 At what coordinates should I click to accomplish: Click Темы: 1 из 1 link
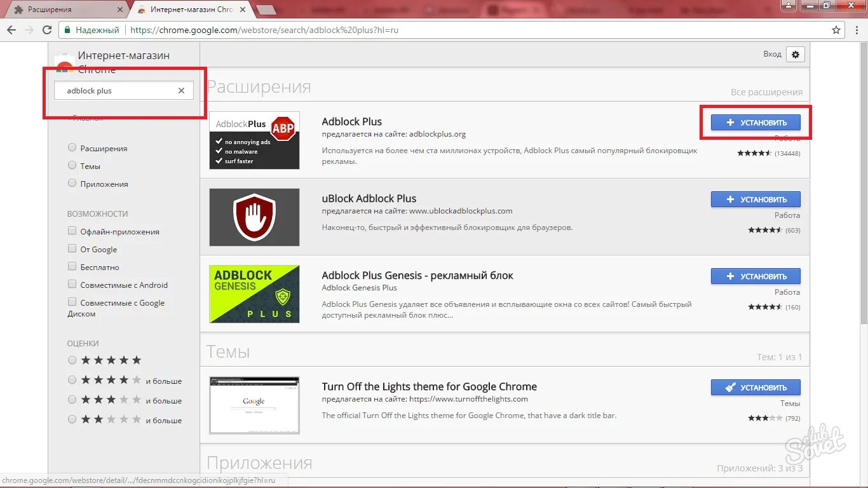coord(780,357)
